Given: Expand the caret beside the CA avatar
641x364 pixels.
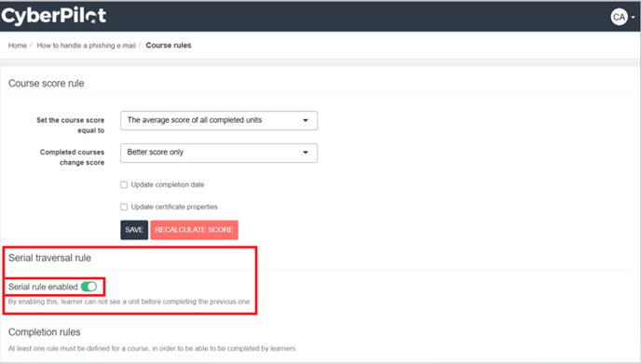Looking at the screenshot, I should point(633,17).
